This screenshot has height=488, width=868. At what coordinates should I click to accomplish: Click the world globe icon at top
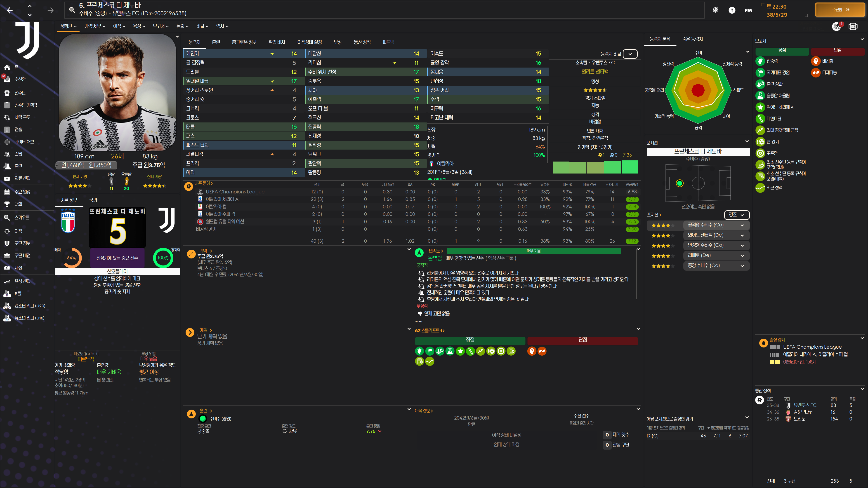click(716, 10)
